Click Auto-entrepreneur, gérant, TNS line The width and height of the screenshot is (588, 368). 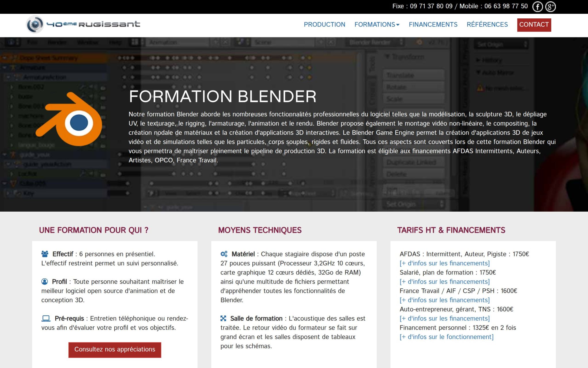pos(456,309)
